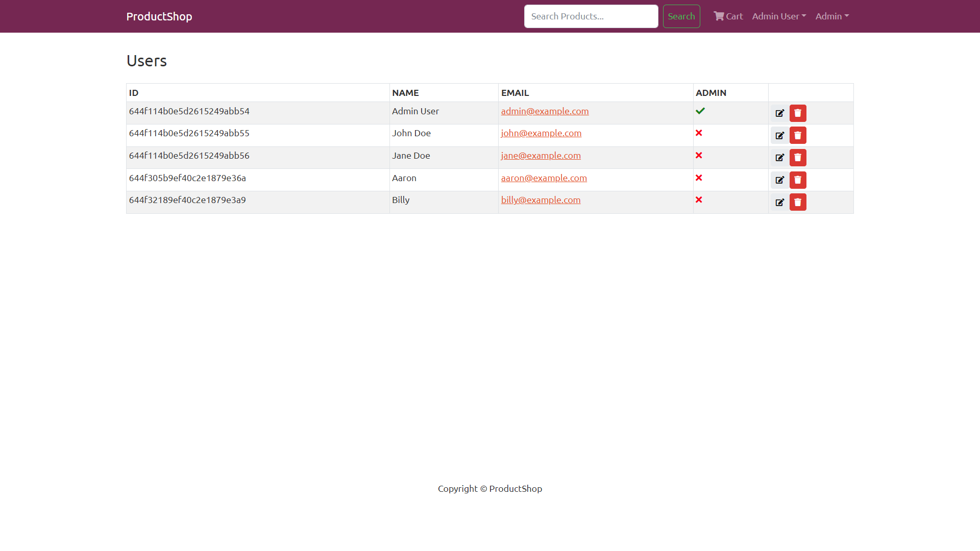Click the 'Copyright © ProductShop' footer text
980x551 pixels.
tap(490, 489)
